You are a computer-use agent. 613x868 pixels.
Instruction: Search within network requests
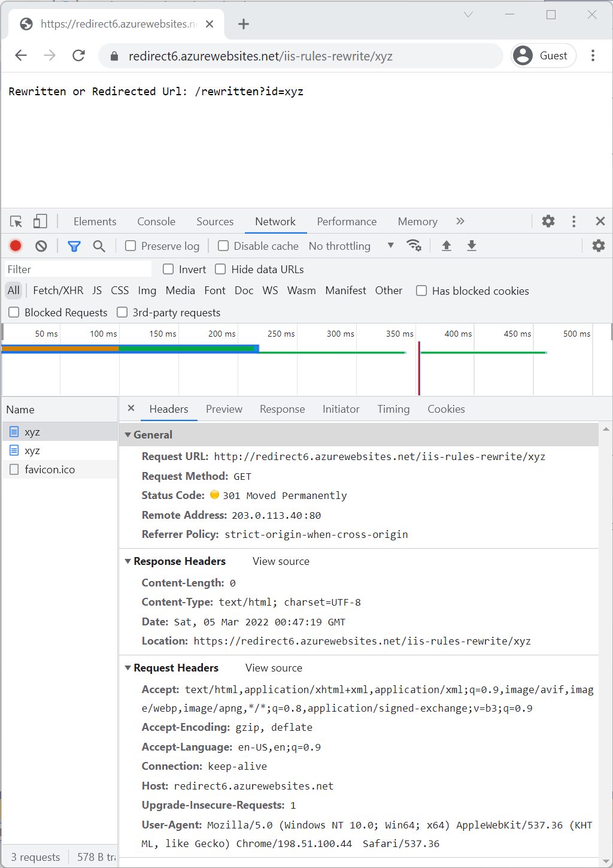pyautogui.click(x=99, y=246)
